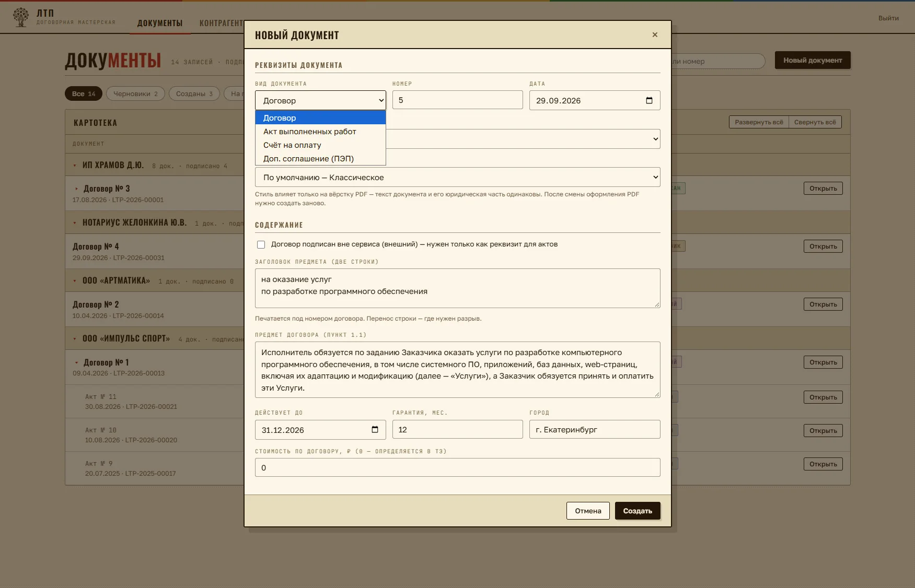Viewport: 915px width, 588px height.
Task: Click Выйти link
Action: (888, 18)
